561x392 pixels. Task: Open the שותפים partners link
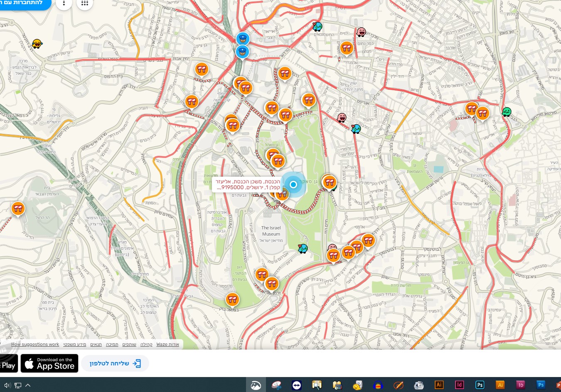(129, 345)
